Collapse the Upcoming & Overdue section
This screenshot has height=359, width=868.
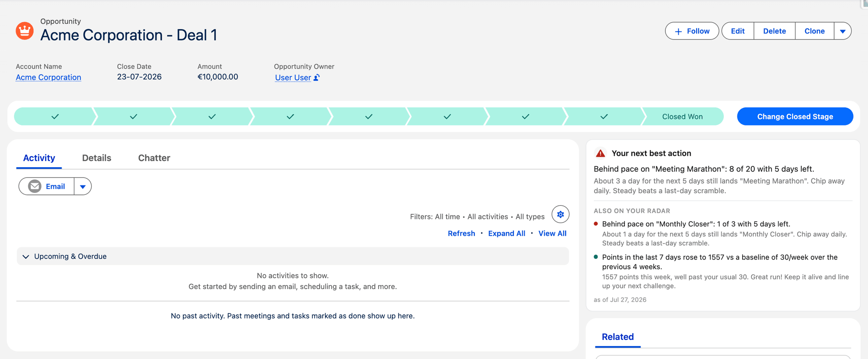(26, 257)
